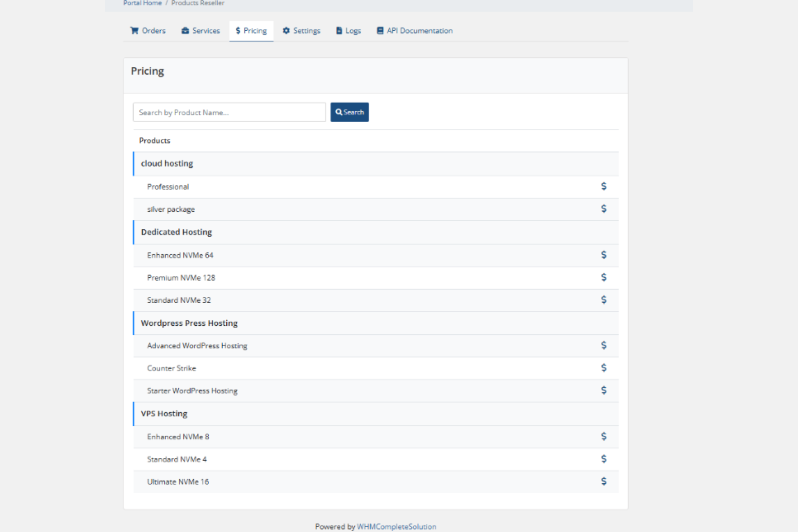This screenshot has height=532, width=798.
Task: Click the Ultimate NVMe 16 dollar icon
Action: coord(603,481)
